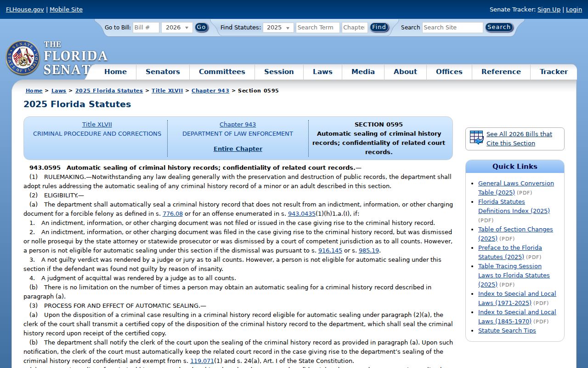588x368 pixels.
Task: Click the FLHouse.gov link
Action: coord(25,9)
